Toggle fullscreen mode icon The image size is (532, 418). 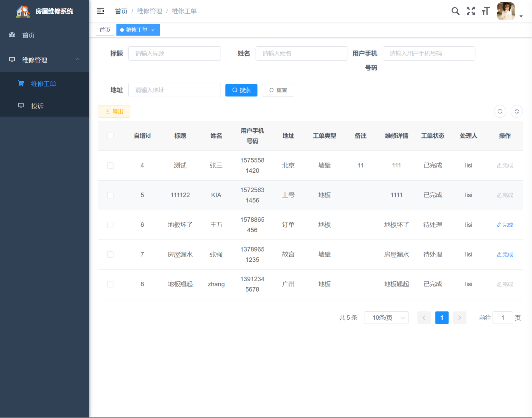coord(471,11)
